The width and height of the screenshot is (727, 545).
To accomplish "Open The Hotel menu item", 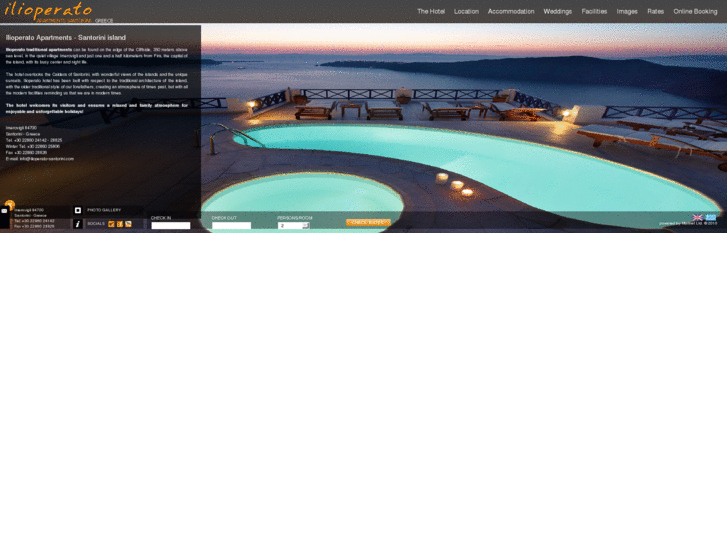I will (431, 11).
